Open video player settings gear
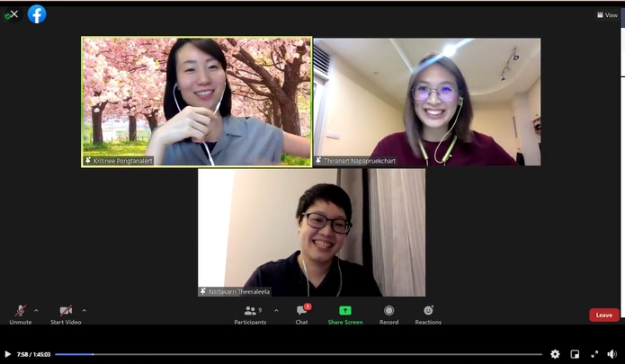Viewport: 625px width, 364px height. point(555,354)
